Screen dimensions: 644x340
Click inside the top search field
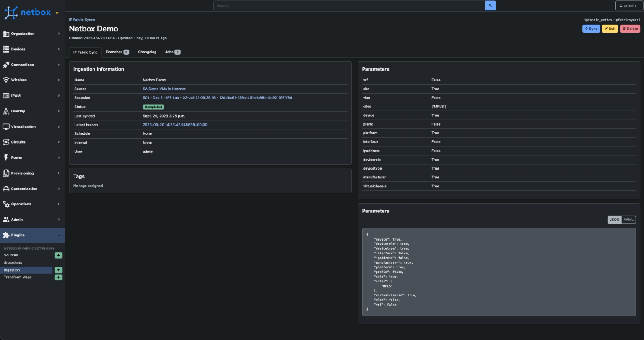coord(348,5)
